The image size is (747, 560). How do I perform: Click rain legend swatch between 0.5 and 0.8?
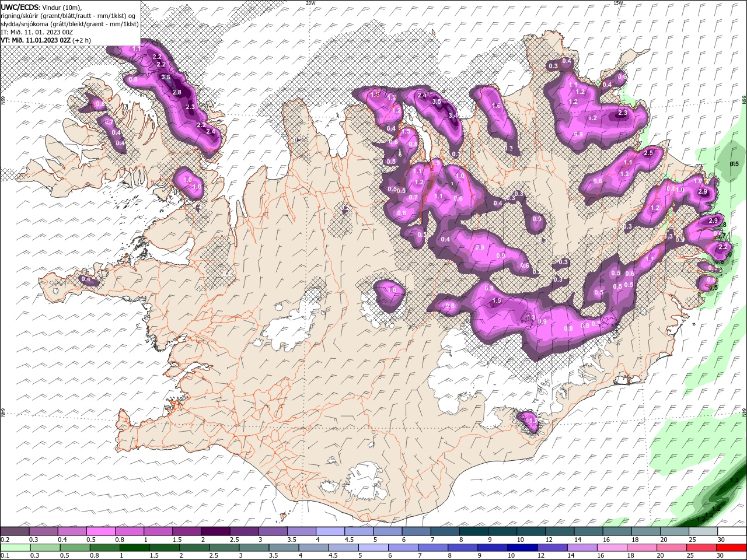coord(75,548)
